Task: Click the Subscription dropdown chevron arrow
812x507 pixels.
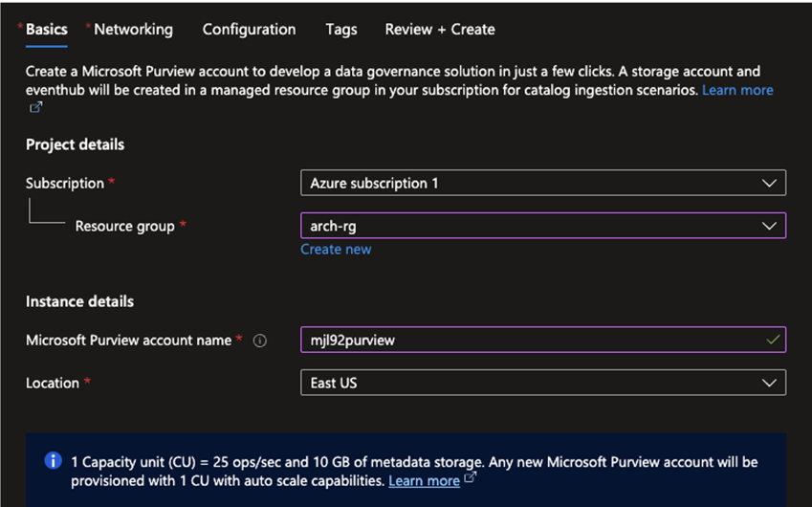Action: 769,184
